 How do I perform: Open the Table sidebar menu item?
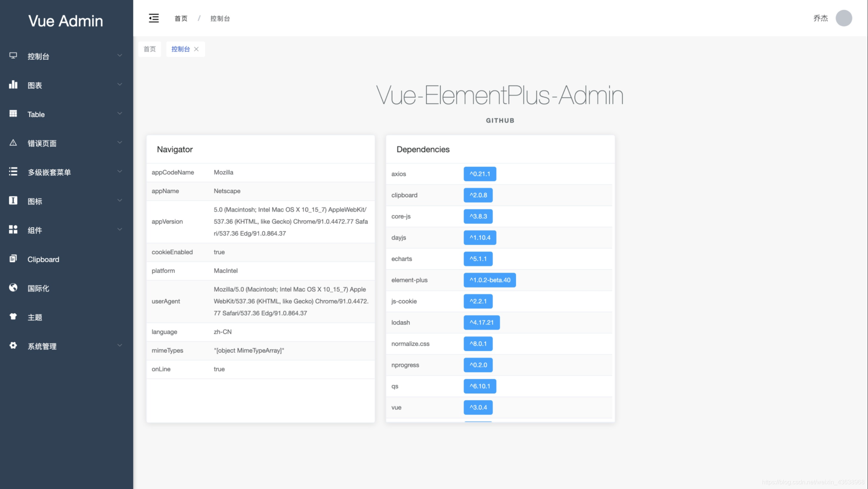click(66, 114)
